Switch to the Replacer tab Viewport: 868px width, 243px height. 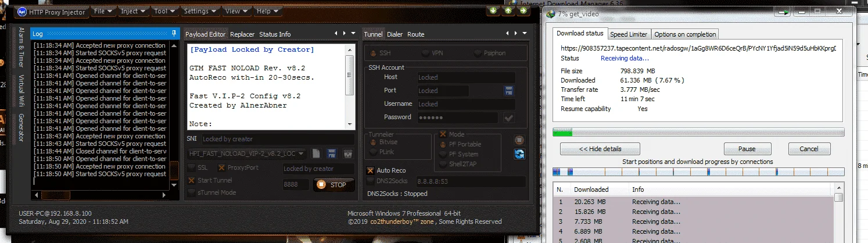point(242,34)
